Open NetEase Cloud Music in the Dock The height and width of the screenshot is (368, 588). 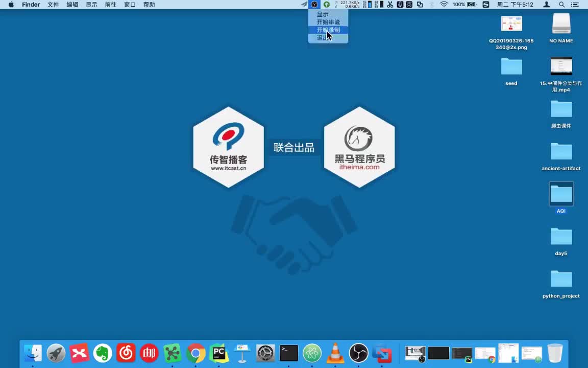tap(126, 353)
